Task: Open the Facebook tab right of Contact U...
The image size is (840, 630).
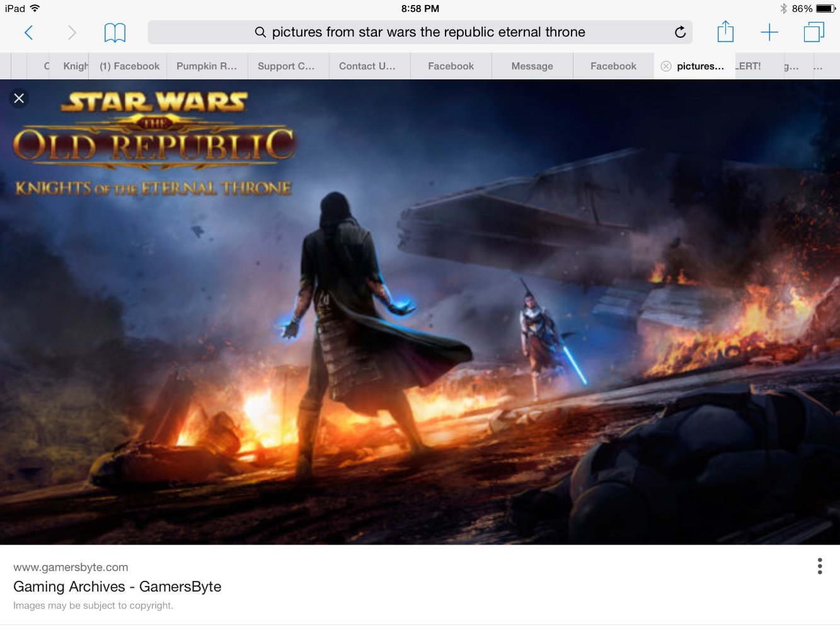Action: click(x=451, y=66)
